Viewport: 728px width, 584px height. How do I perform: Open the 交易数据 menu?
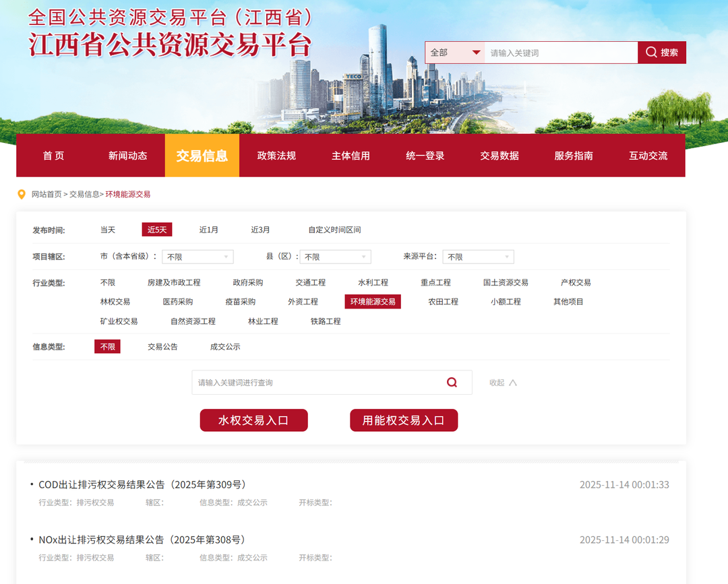[x=499, y=156]
